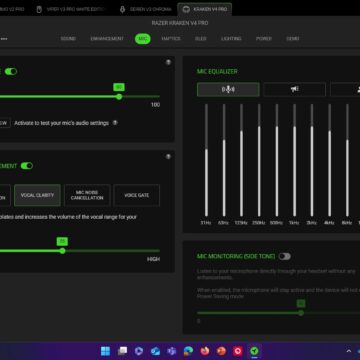Open the Haptics tab

point(171,39)
